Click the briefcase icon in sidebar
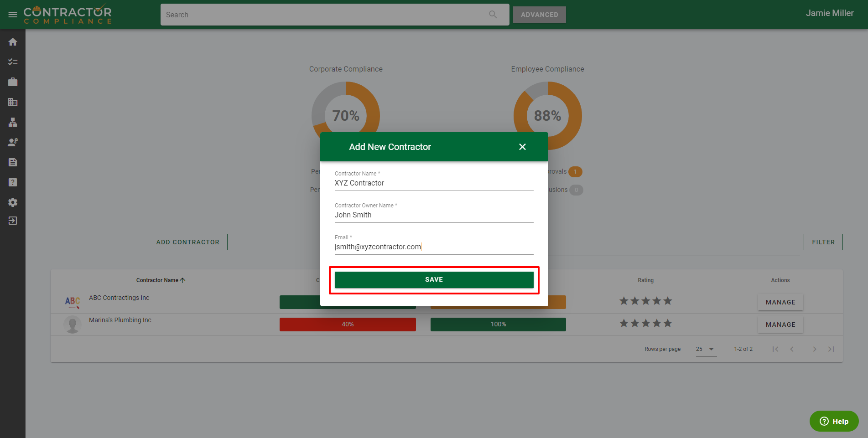Viewport: 868px width, 438px height. click(13, 82)
